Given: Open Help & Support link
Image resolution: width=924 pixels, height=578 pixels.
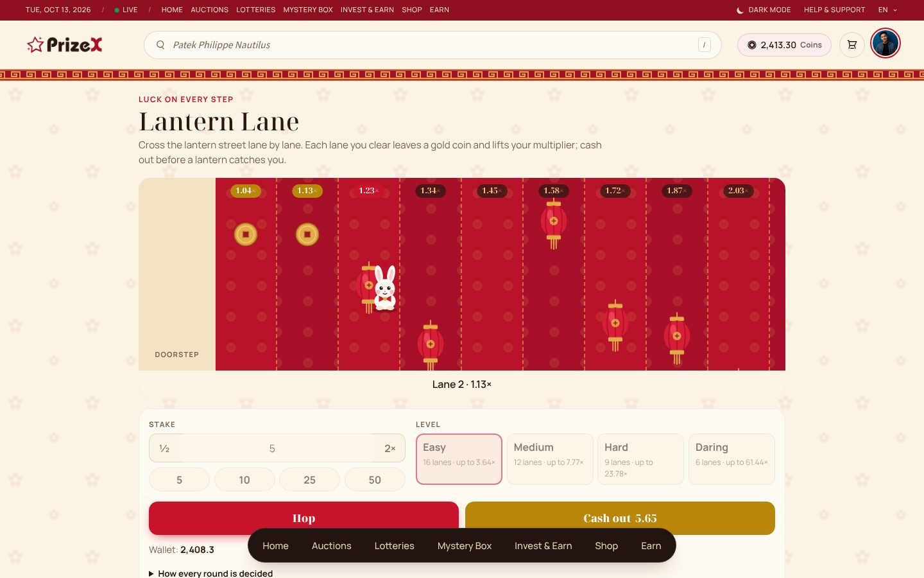Looking at the screenshot, I should pyautogui.click(x=834, y=10).
